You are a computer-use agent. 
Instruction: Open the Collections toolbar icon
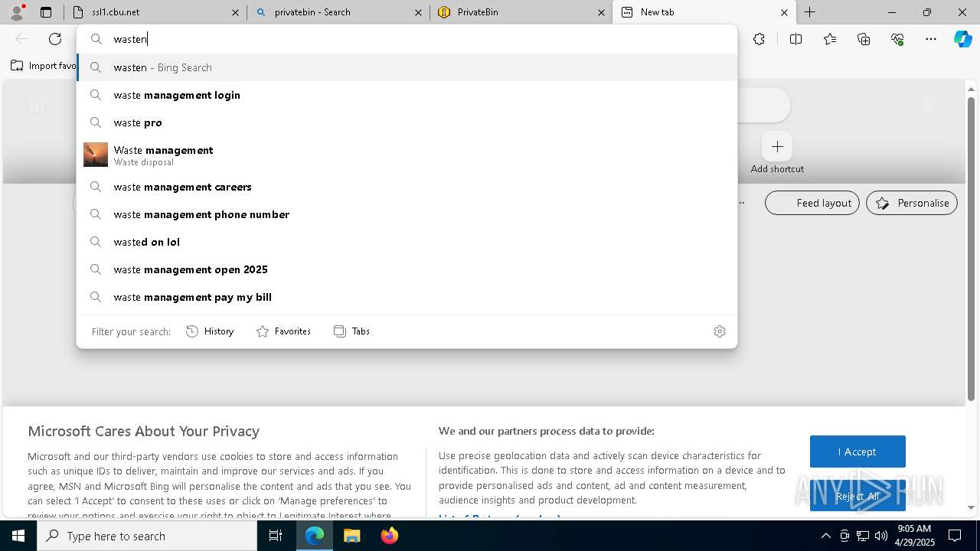point(864,39)
